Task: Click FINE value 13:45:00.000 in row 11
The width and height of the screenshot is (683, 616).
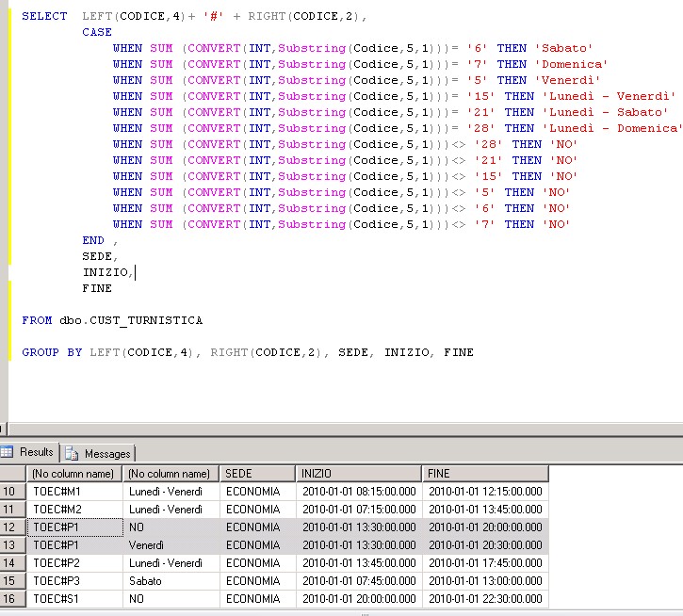Action: (x=485, y=510)
